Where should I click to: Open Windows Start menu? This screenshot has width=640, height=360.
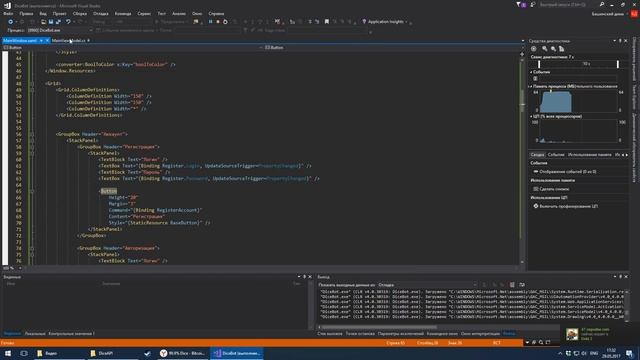(x=8, y=353)
